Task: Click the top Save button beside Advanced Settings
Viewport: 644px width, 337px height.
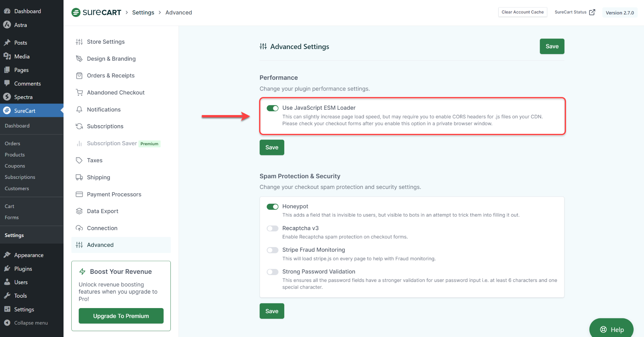Action: tap(552, 46)
